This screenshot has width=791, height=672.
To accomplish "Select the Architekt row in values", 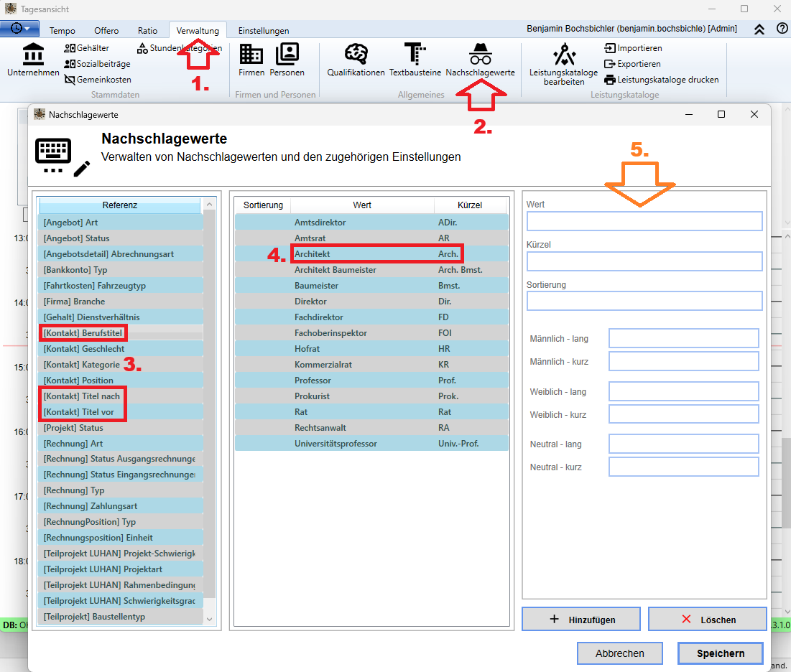I will pyautogui.click(x=371, y=254).
